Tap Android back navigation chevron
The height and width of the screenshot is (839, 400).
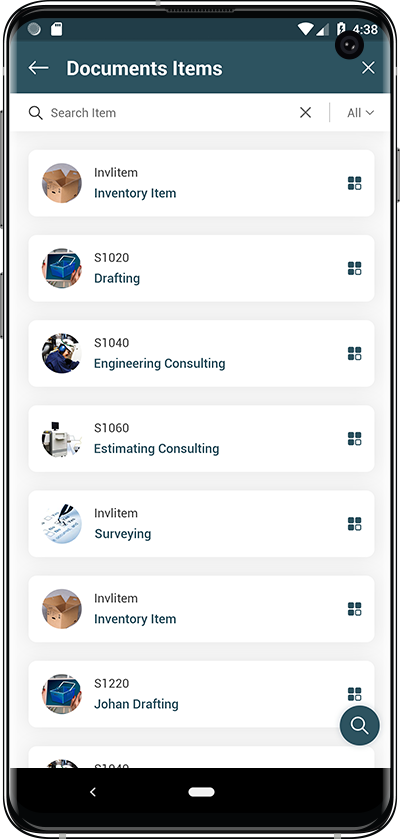coord(93,792)
